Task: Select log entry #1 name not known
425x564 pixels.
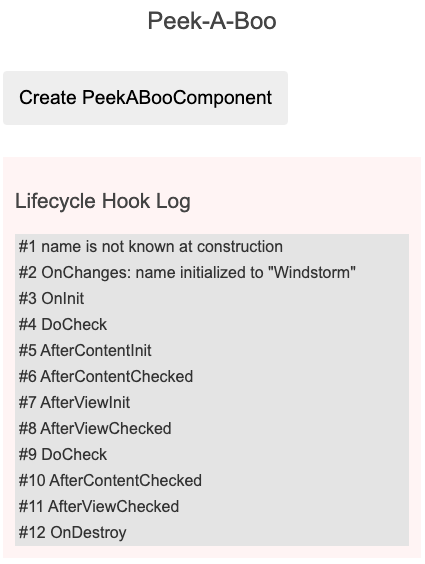Action: click(x=151, y=247)
